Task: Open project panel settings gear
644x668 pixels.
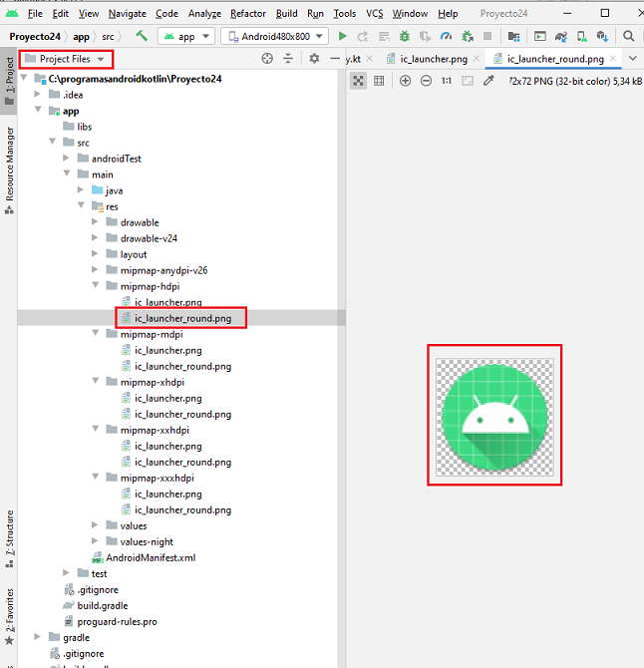Action: pyautogui.click(x=314, y=59)
